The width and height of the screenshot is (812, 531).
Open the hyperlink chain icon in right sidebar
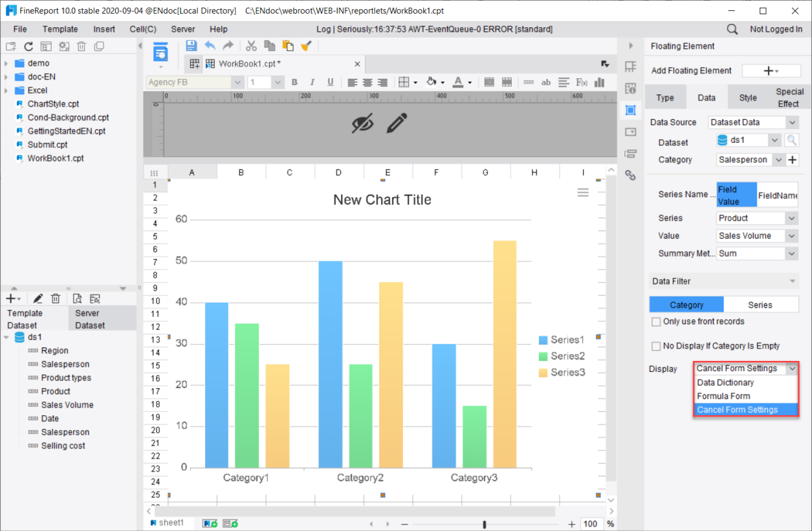click(x=631, y=175)
